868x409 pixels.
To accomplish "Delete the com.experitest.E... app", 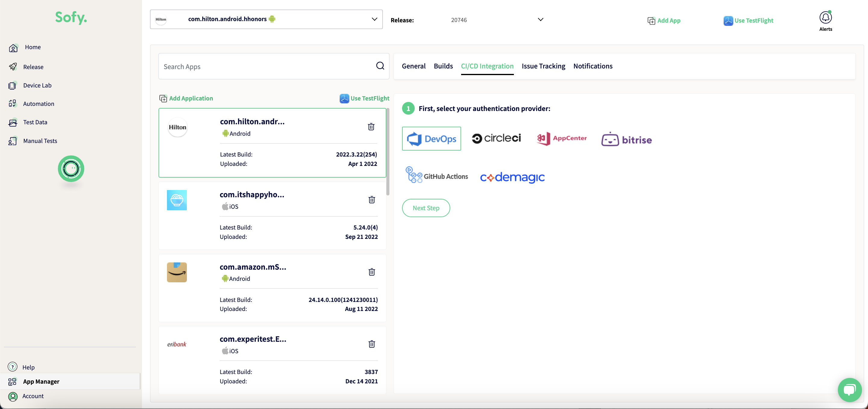I will [x=372, y=344].
